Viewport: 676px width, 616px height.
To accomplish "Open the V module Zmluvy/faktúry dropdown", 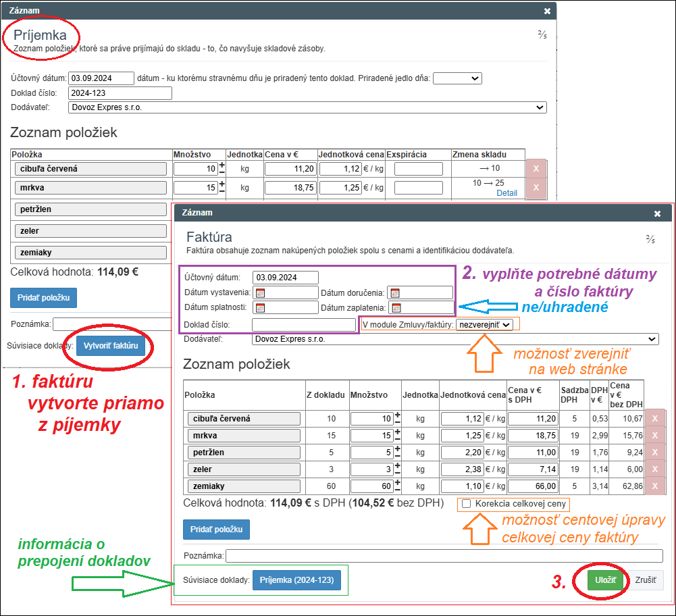I will tap(485, 325).
